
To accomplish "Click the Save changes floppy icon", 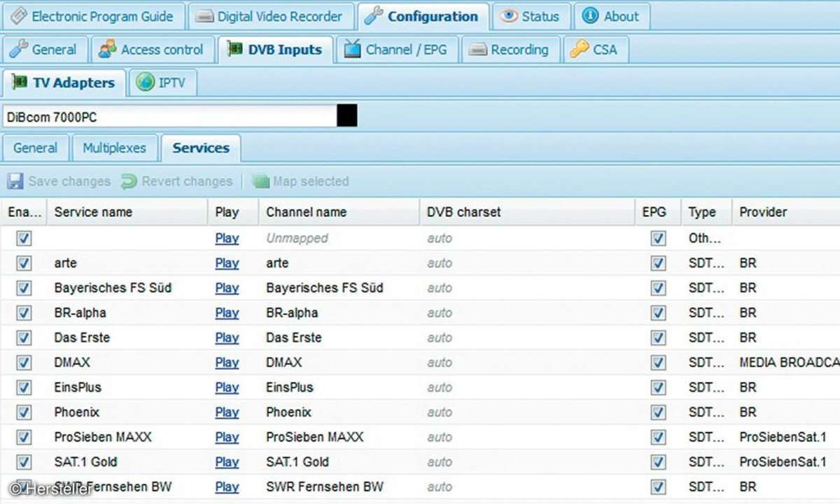I will tap(15, 182).
